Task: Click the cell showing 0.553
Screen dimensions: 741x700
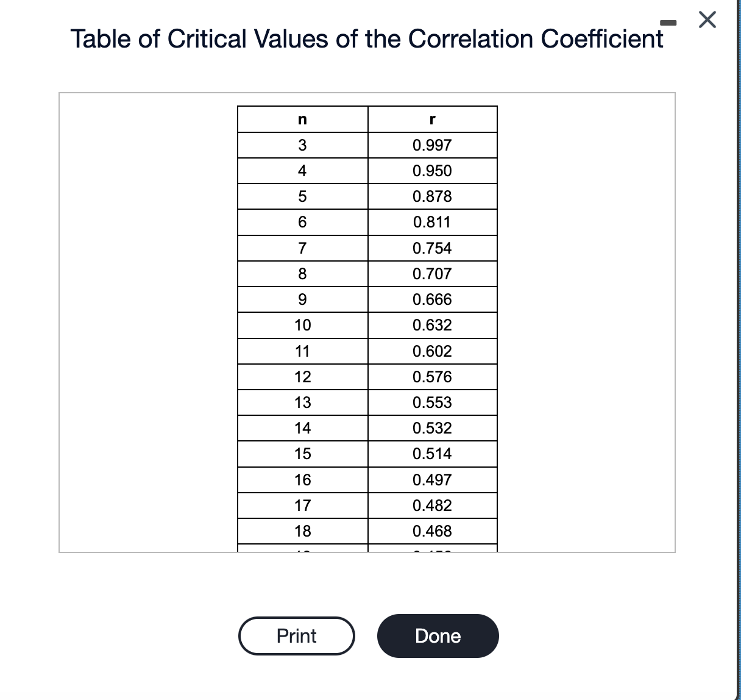Action: [433, 402]
